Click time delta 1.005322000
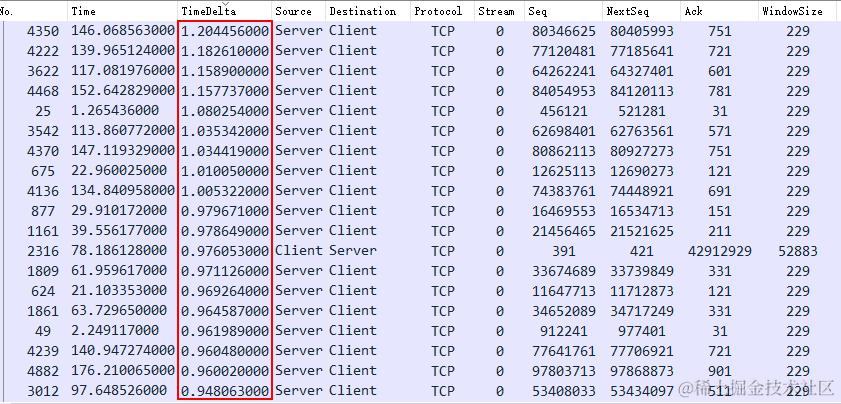This screenshot has height=404, width=841. click(225, 192)
